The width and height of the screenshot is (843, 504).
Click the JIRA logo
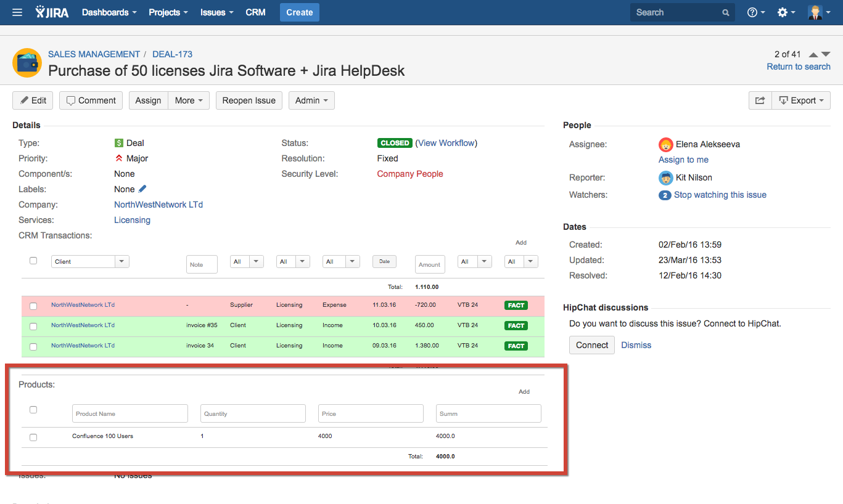pyautogui.click(x=52, y=12)
